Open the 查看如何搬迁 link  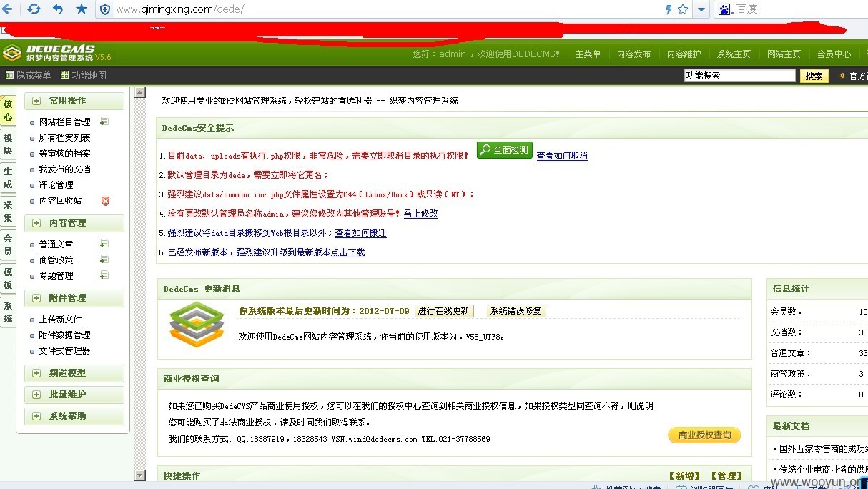pos(361,233)
